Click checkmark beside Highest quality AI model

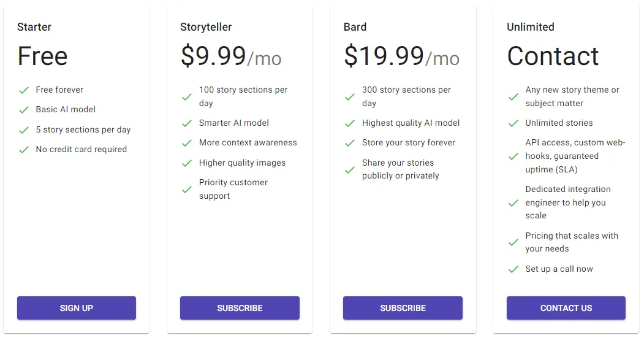pos(350,123)
